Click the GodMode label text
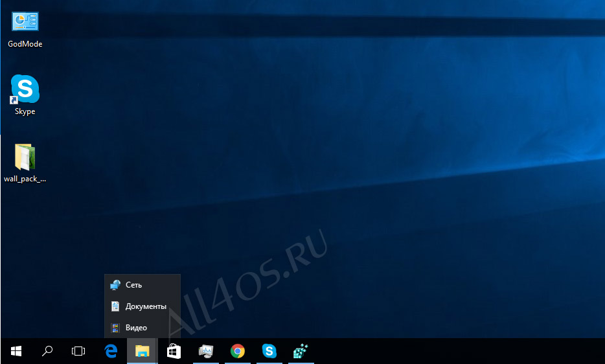605x364 pixels. tap(25, 44)
